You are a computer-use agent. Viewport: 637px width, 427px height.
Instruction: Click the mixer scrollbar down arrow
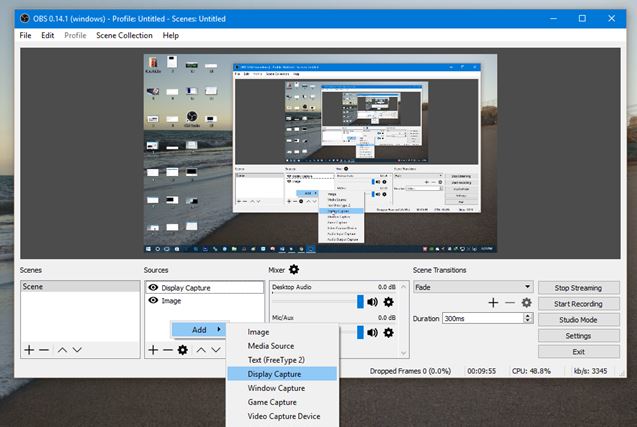tap(403, 353)
